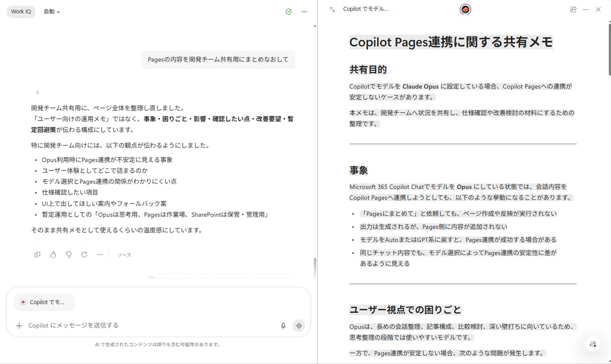Expand the response reasoning chevron
The height and width of the screenshot is (364, 611).
tap(37, 93)
